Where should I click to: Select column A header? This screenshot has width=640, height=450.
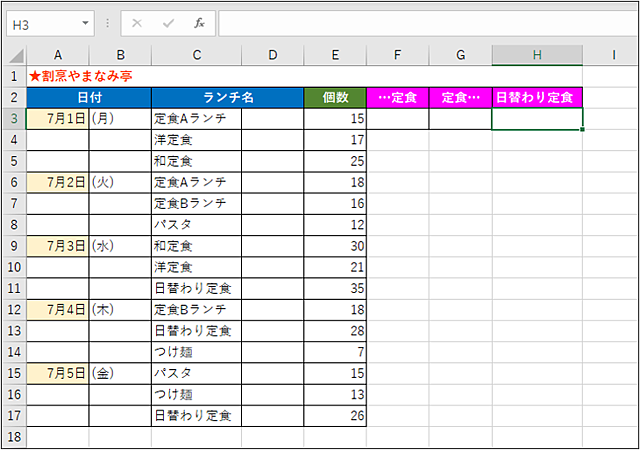click(58, 55)
